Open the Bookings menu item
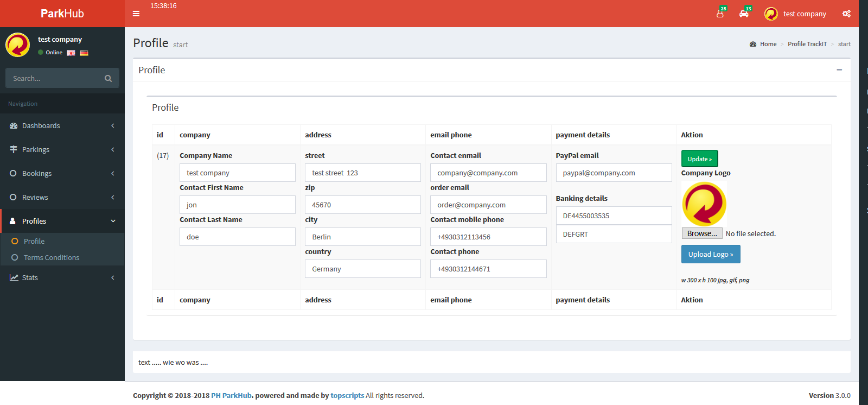The image size is (868, 405). pos(62,173)
